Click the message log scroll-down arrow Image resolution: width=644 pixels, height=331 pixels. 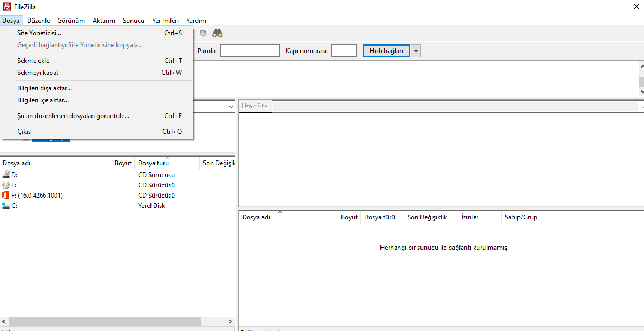[641, 91]
